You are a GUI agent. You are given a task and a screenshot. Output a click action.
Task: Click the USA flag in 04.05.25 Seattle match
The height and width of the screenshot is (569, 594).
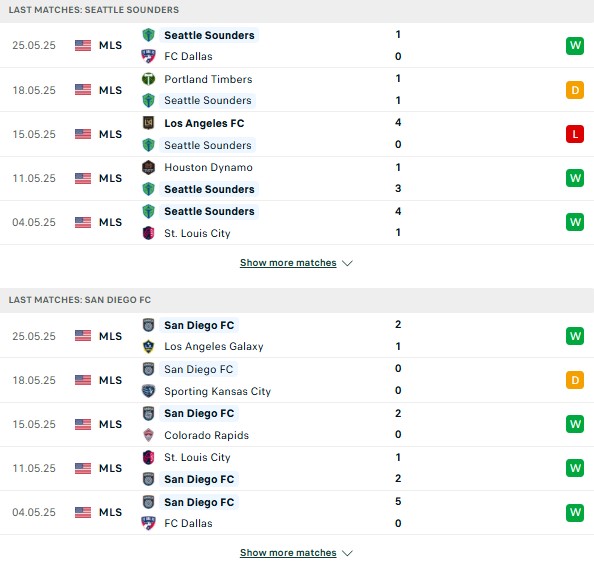tap(83, 222)
